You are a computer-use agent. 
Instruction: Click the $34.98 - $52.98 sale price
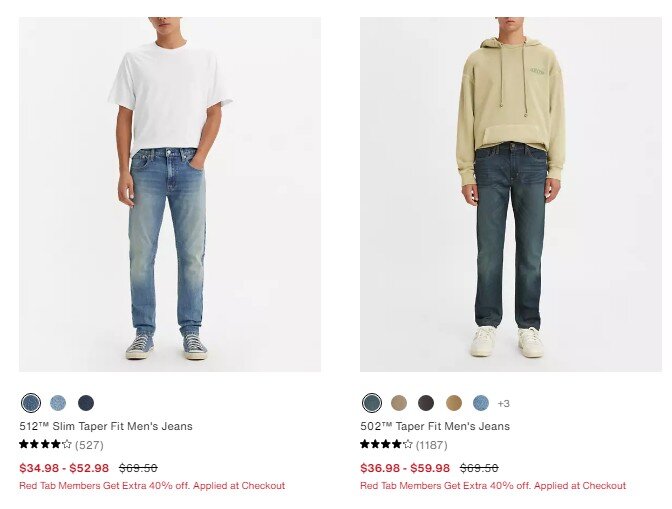coord(64,468)
